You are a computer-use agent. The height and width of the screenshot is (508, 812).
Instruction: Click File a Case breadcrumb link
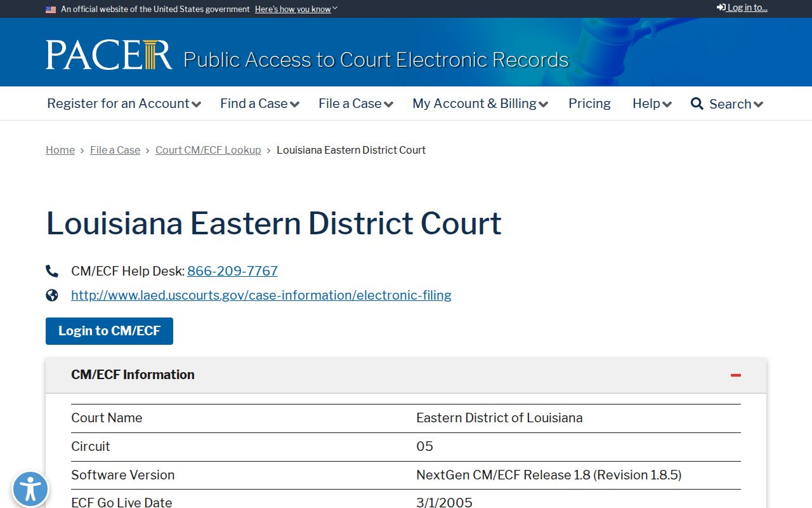115,150
